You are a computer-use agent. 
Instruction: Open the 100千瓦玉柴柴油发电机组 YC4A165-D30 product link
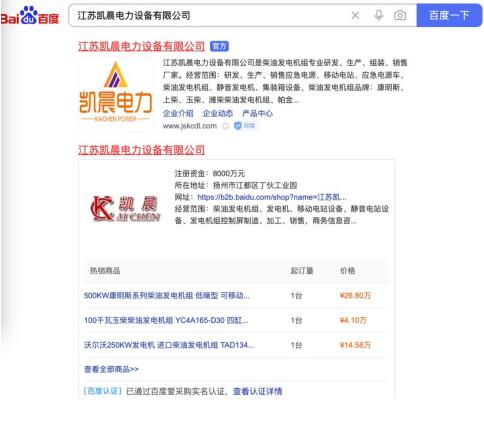[x=166, y=320]
